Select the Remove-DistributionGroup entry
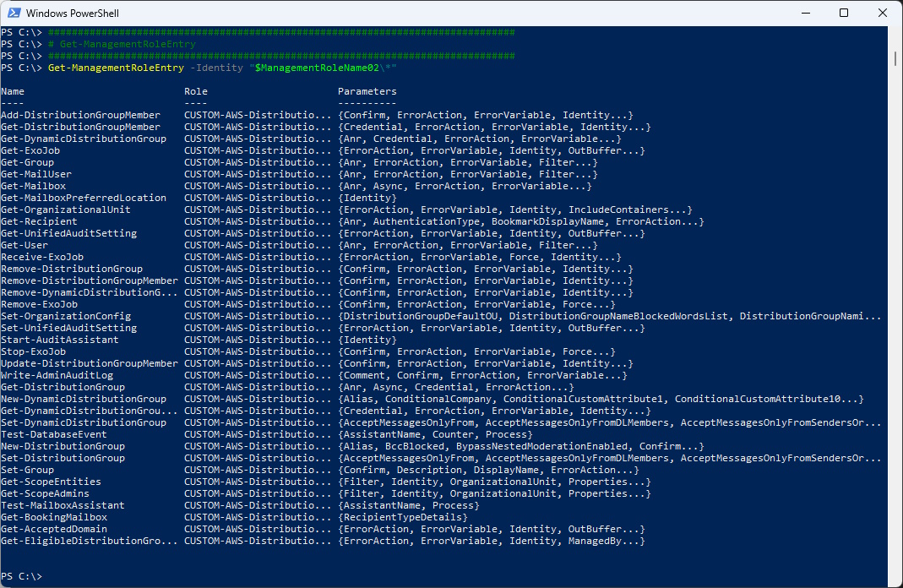 72,269
